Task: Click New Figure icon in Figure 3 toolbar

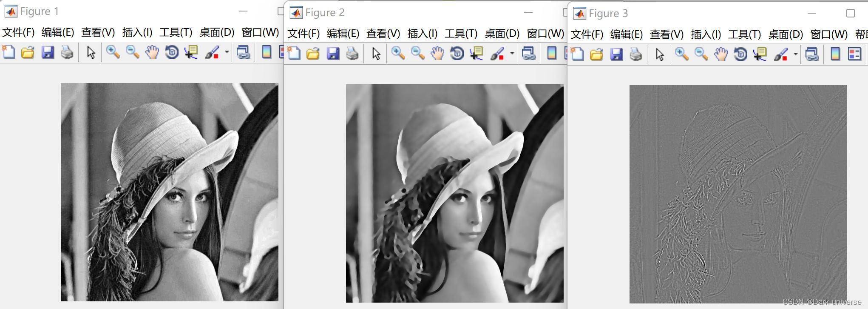Action: (577, 54)
